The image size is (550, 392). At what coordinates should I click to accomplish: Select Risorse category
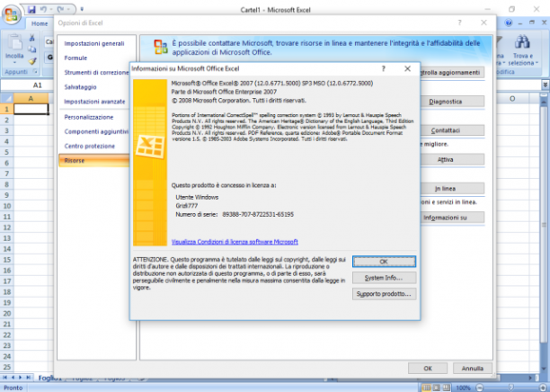tap(94, 160)
